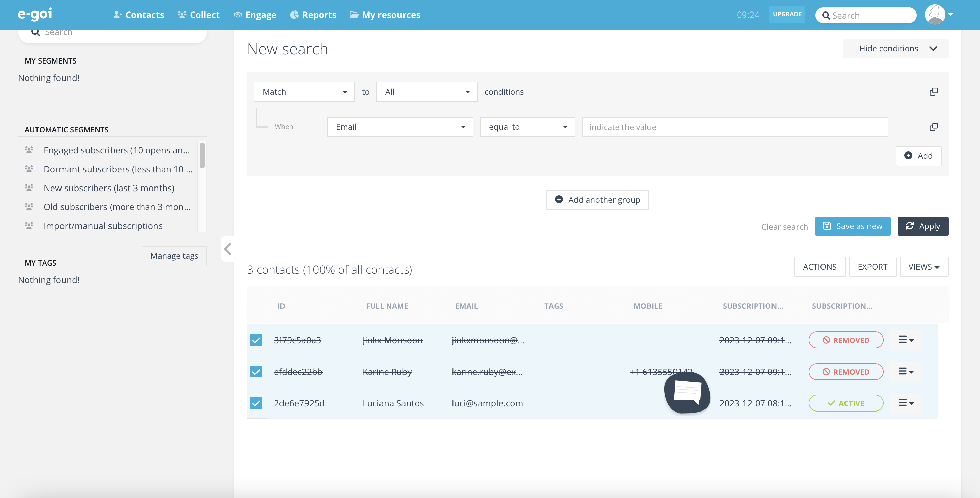Screen dimensions: 980x498
Task: Expand the 'equal to' operator dropdown
Action: (x=527, y=127)
